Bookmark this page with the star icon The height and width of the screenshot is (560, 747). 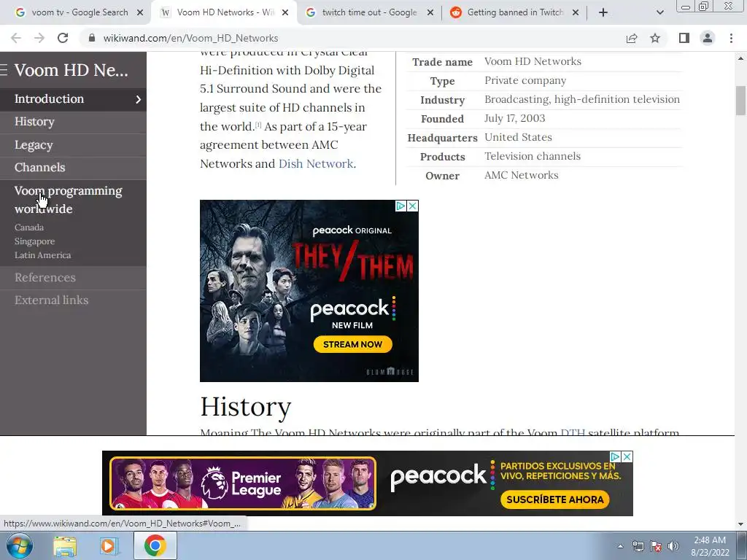click(x=655, y=38)
